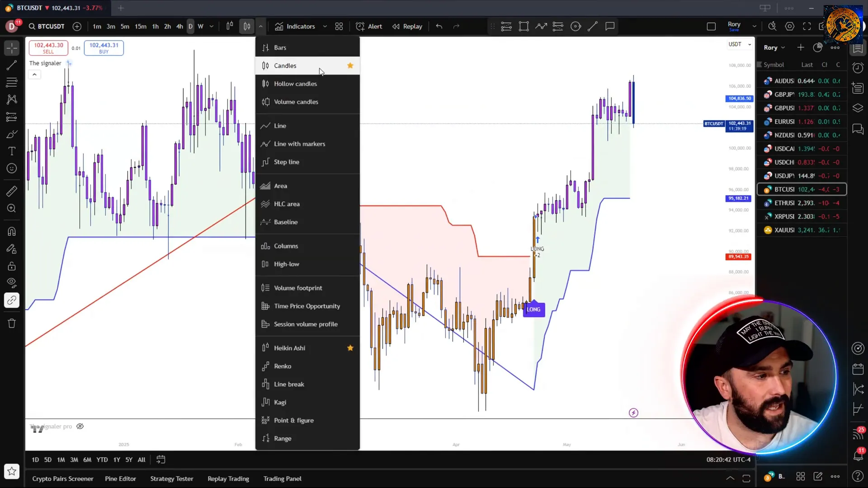Open Pine Editor tab
The width and height of the screenshot is (868, 488).
[120, 479]
